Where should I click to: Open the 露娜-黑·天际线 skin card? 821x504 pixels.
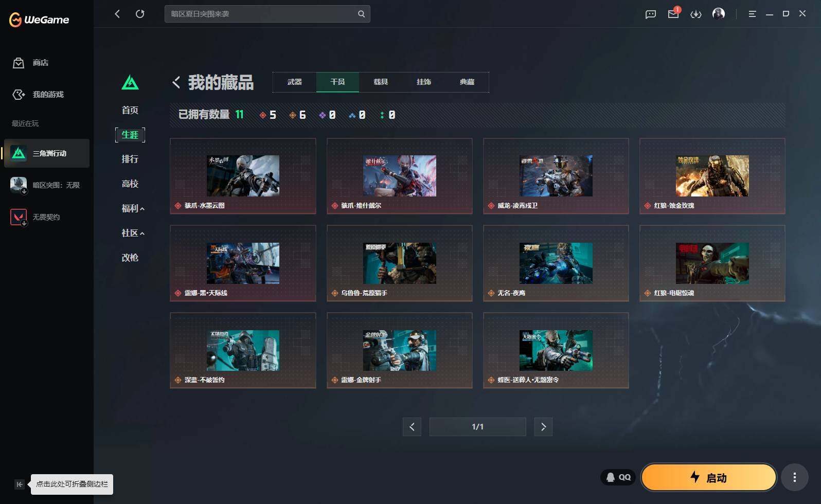(243, 263)
